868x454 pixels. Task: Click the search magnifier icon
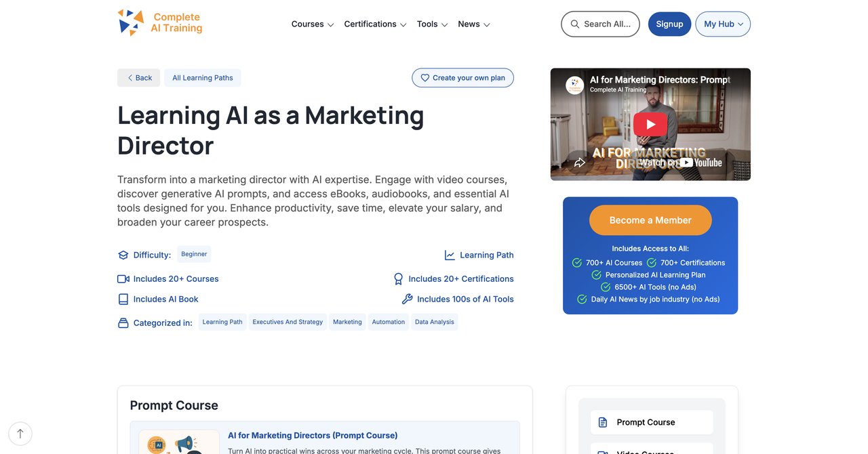tap(575, 24)
